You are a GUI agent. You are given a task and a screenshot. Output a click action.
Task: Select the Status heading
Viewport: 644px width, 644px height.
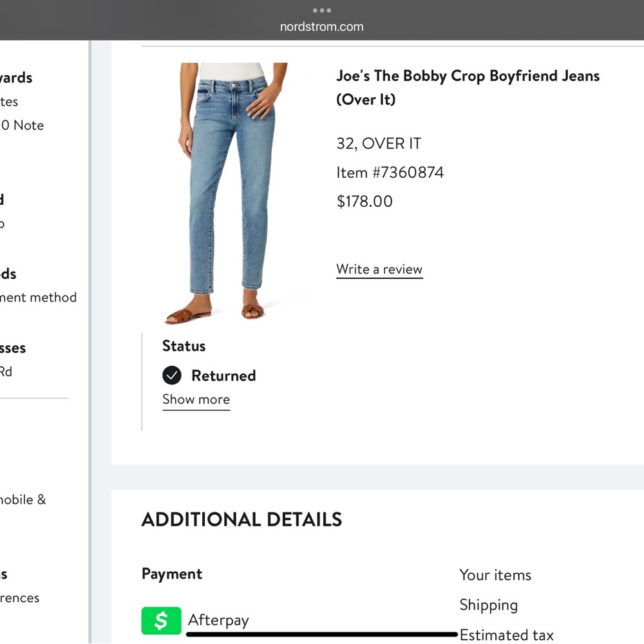click(x=184, y=346)
